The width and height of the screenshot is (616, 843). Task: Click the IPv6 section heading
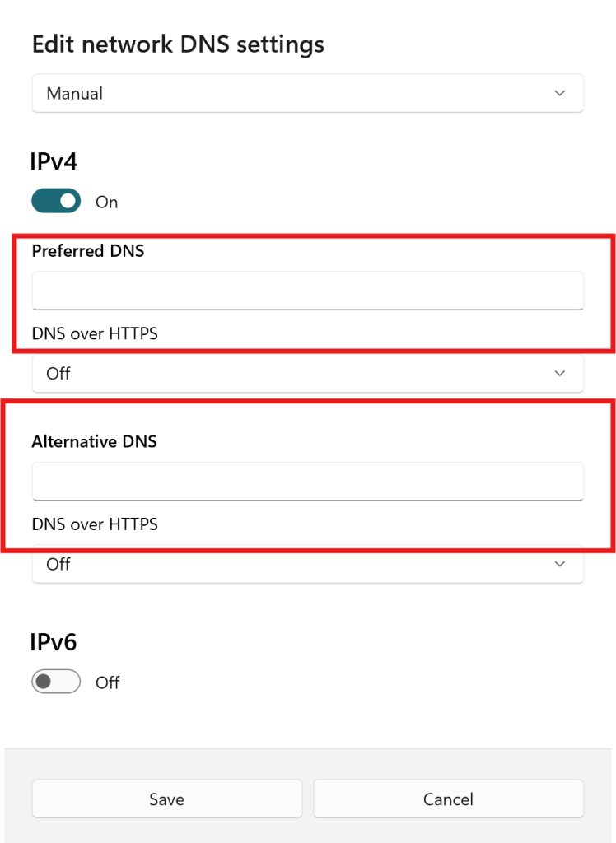(54, 642)
